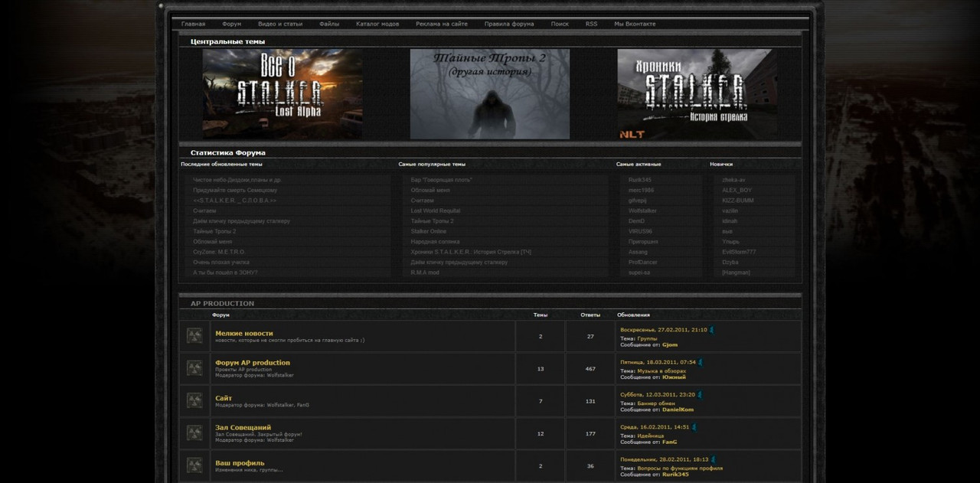
Task: Open the Форум menu item
Action: click(231, 24)
